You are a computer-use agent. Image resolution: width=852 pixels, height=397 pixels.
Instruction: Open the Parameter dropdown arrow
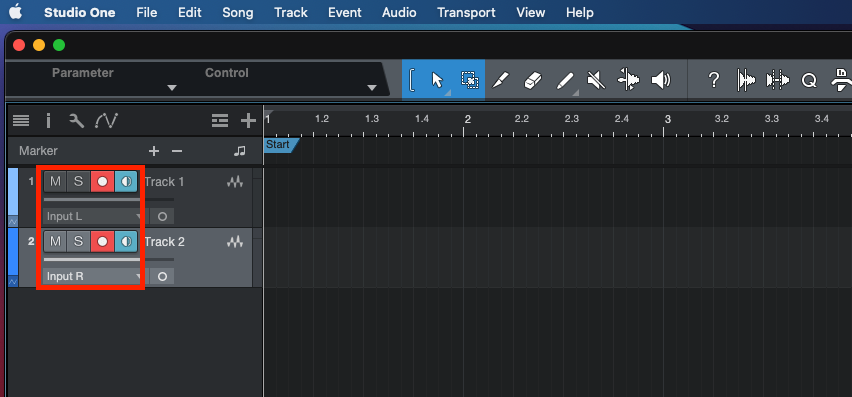[x=172, y=87]
